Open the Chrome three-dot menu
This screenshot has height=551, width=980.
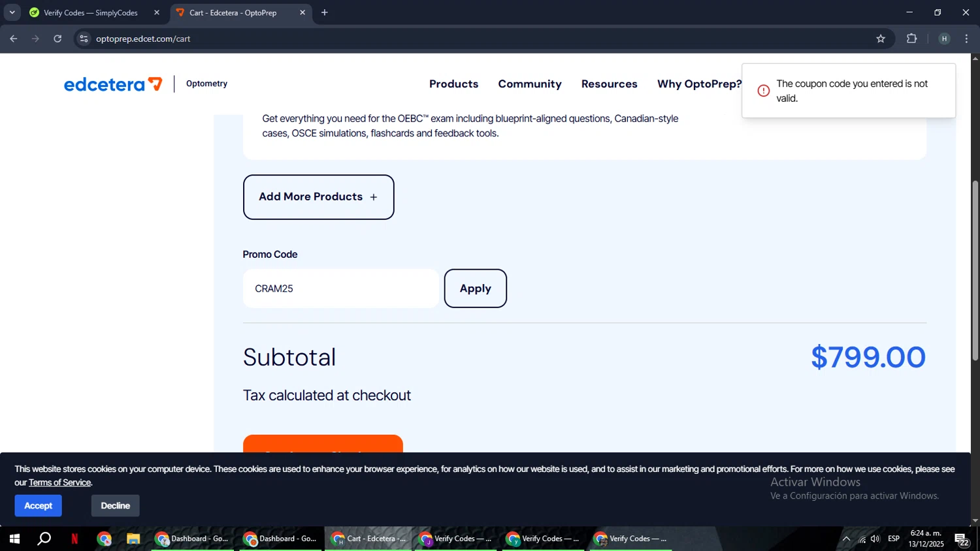pyautogui.click(x=966, y=39)
